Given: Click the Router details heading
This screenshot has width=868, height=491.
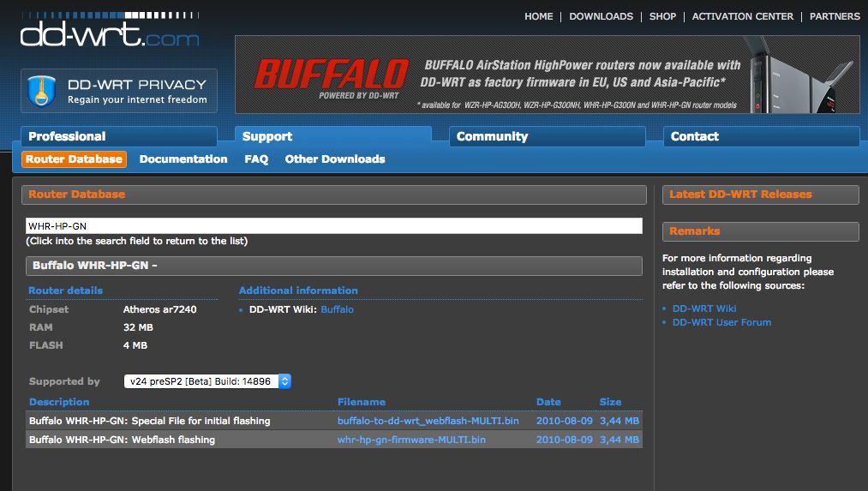Looking at the screenshot, I should 65,290.
